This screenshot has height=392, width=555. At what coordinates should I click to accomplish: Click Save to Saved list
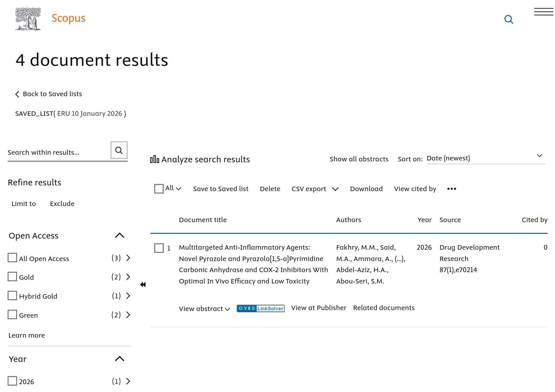click(x=221, y=189)
